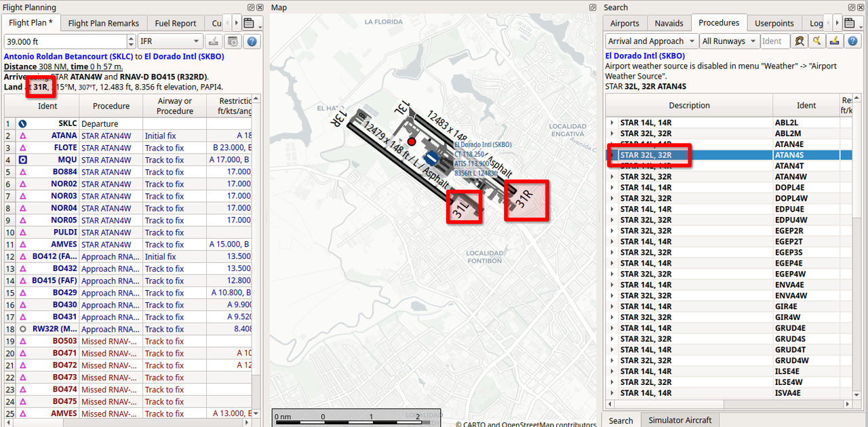Expand the ATAN4W STAR row

[612, 177]
